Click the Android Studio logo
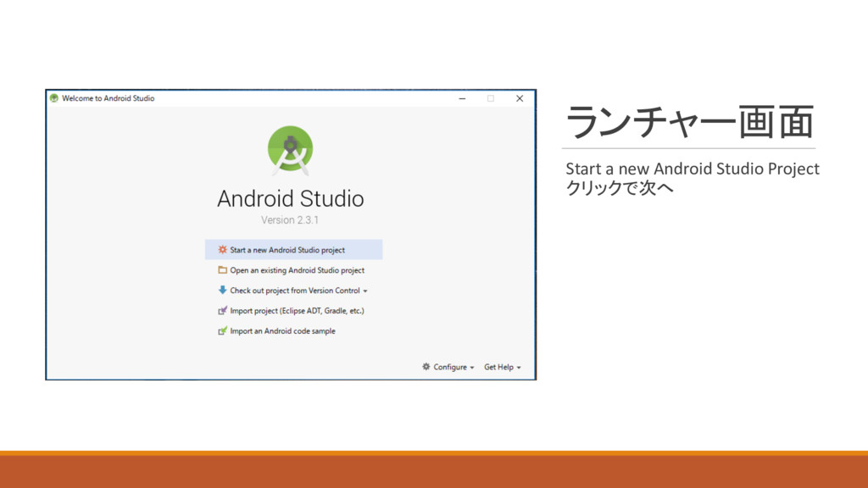Viewport: 868px width, 488px height. (x=290, y=151)
